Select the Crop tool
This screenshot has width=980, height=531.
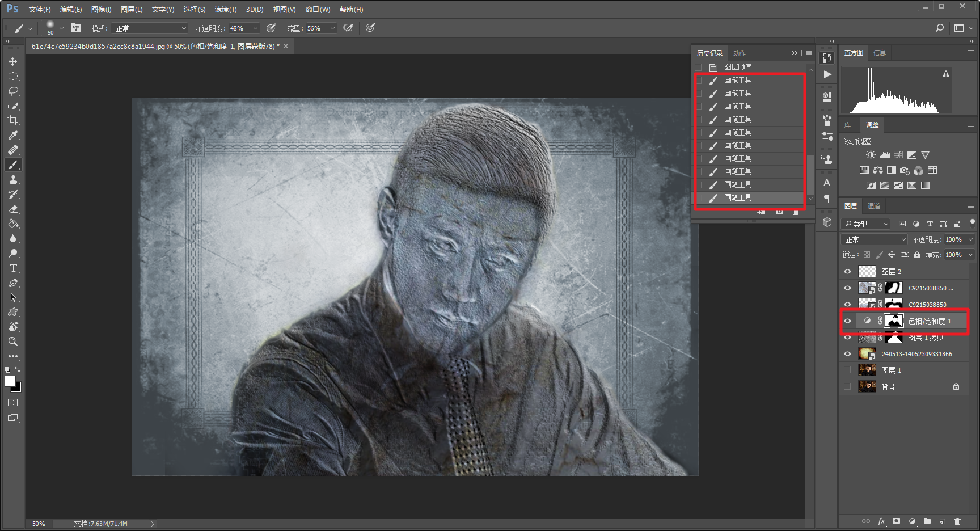13,120
